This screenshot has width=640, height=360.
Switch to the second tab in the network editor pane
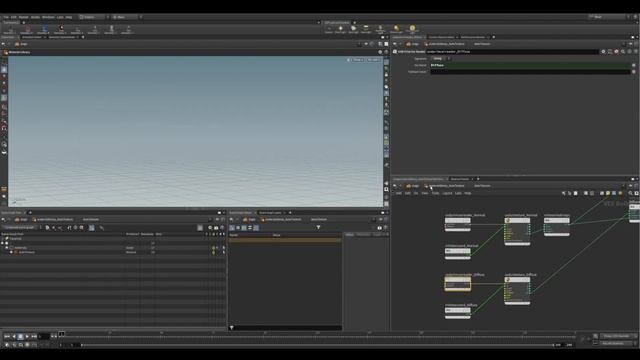click(460, 179)
